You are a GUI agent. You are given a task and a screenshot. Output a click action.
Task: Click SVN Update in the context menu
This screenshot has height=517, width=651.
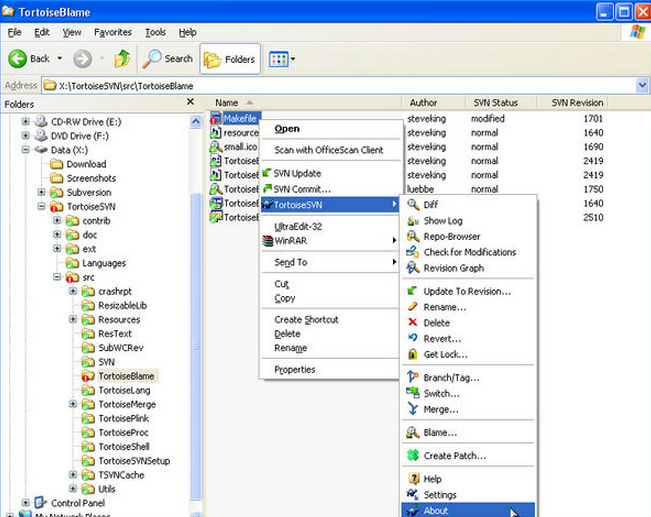point(297,172)
